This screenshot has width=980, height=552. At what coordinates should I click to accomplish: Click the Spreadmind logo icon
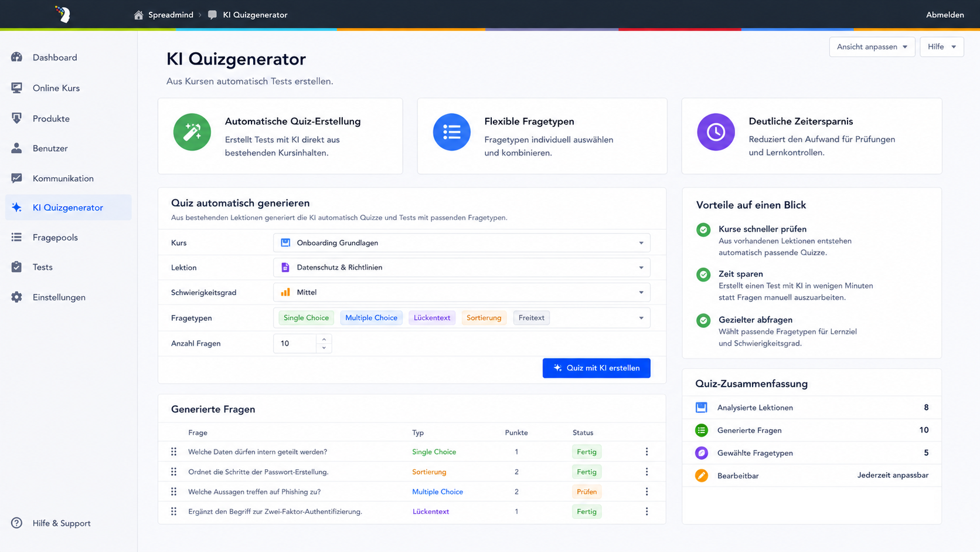point(62,14)
